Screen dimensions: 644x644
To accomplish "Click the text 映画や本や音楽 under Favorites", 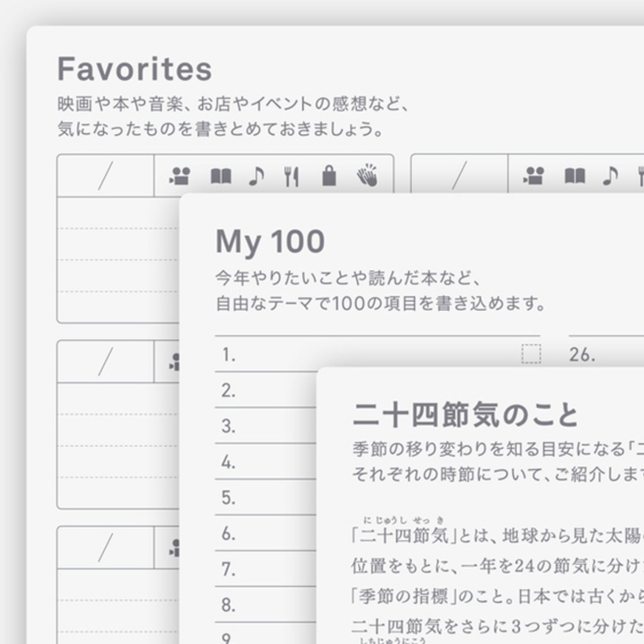I will click(120, 104).
